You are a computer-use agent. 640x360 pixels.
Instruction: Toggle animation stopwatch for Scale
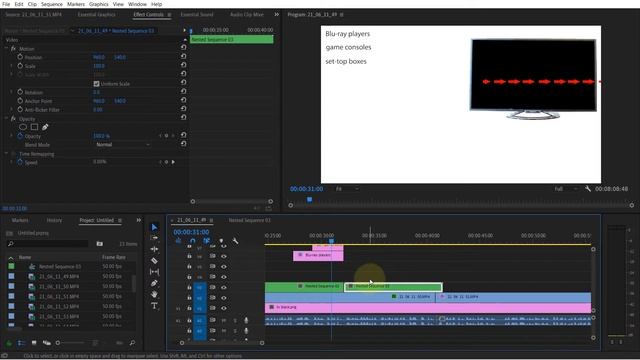pyautogui.click(x=20, y=66)
